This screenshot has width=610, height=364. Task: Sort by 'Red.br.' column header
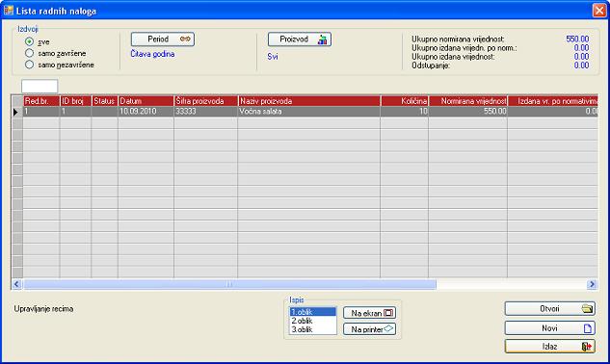[x=41, y=101]
